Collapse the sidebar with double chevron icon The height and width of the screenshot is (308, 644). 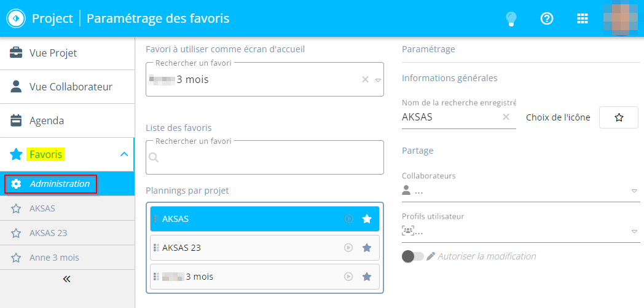click(67, 279)
